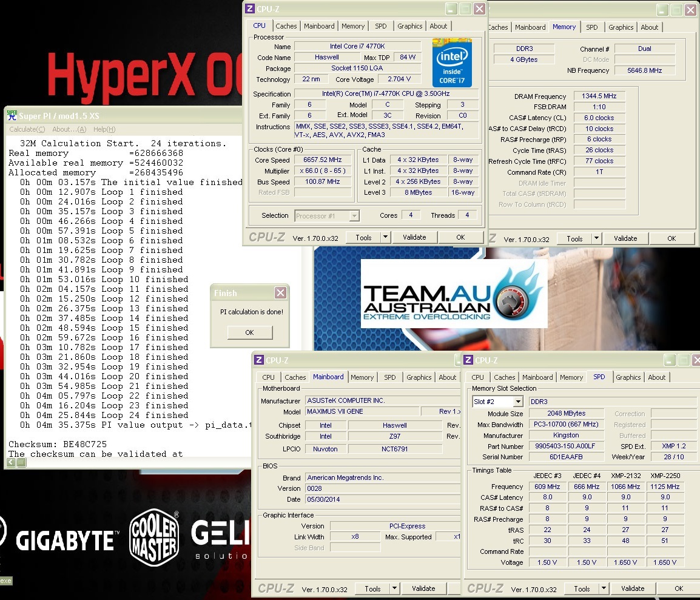Click the Multiplier value x 66.0

pyautogui.click(x=323, y=170)
